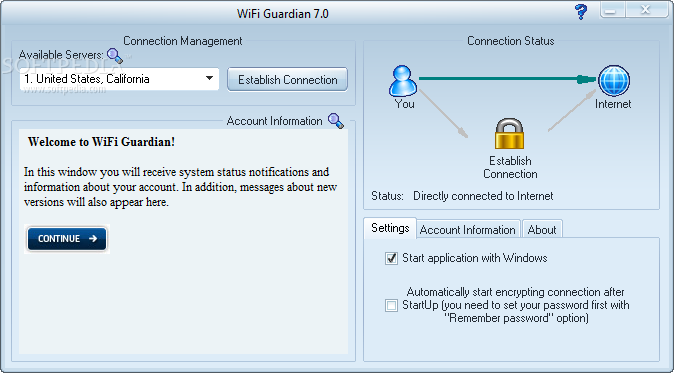This screenshot has width=674, height=373.
Task: Switch to the Settings tab
Action: click(390, 228)
